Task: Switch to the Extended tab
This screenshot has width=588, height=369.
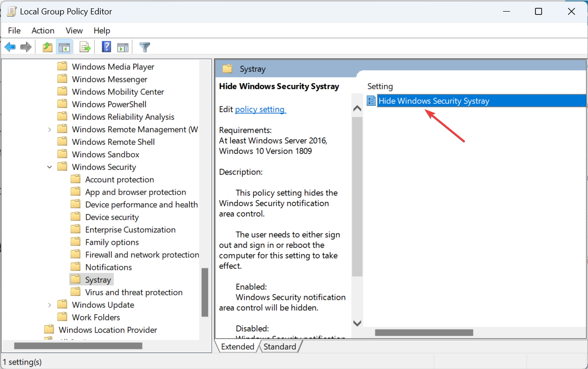Action: 237,347
